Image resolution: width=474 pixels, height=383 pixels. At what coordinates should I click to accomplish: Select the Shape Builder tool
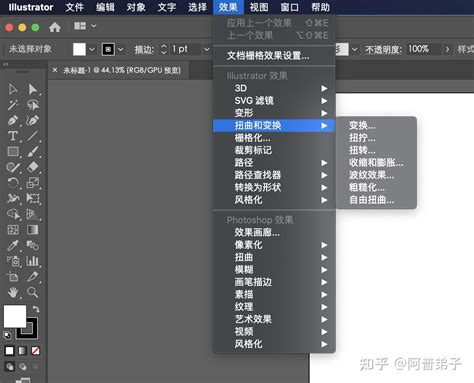pyautogui.click(x=13, y=214)
